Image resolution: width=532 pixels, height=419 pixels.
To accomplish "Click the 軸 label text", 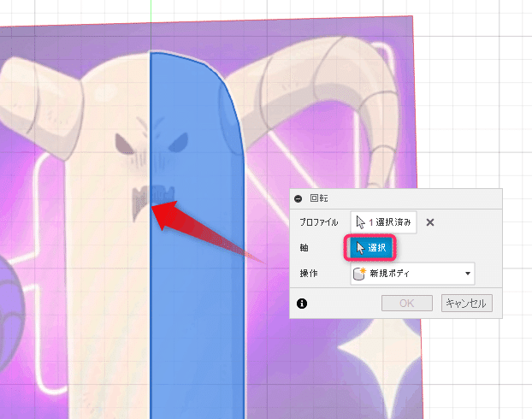I will pyautogui.click(x=304, y=248).
